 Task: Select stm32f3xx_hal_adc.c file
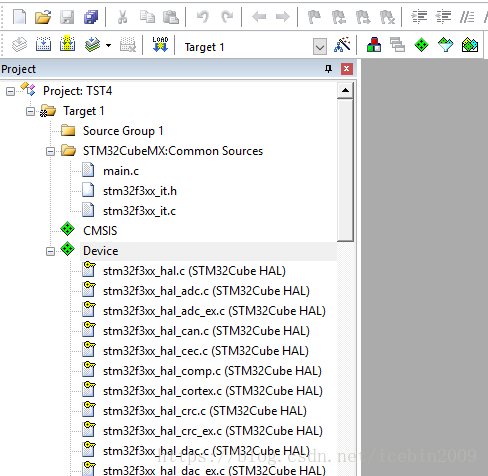pyautogui.click(x=206, y=291)
